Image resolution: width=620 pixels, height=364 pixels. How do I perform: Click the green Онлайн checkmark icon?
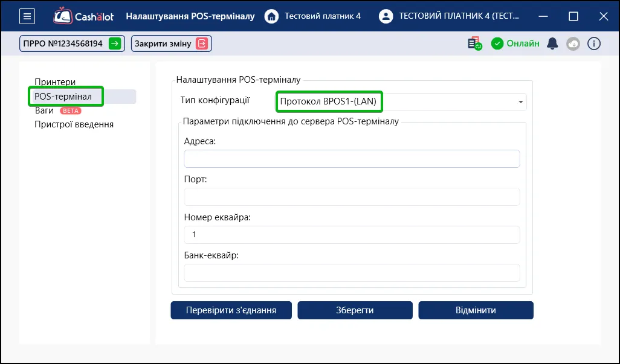497,43
